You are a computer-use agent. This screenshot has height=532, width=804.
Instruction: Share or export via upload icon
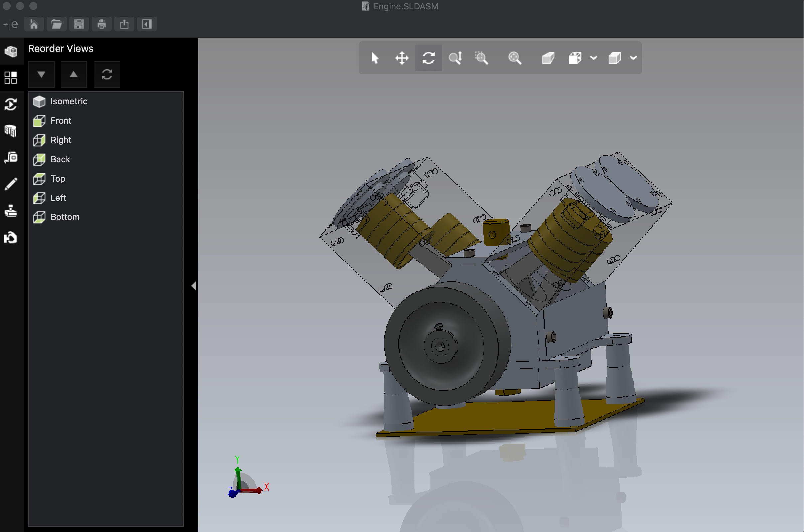pos(124,24)
